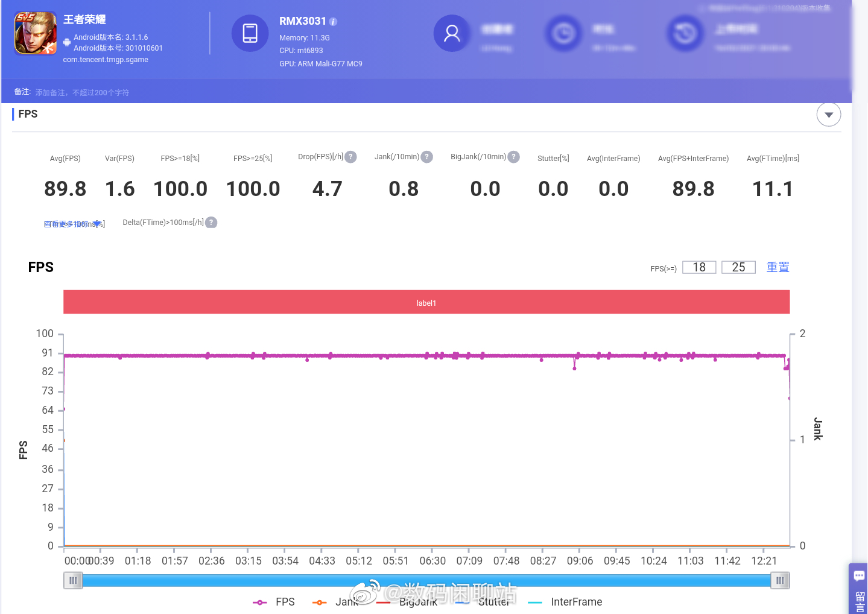868x614 pixels.
Task: Click info icon next to RMX3031
Action: [334, 22]
